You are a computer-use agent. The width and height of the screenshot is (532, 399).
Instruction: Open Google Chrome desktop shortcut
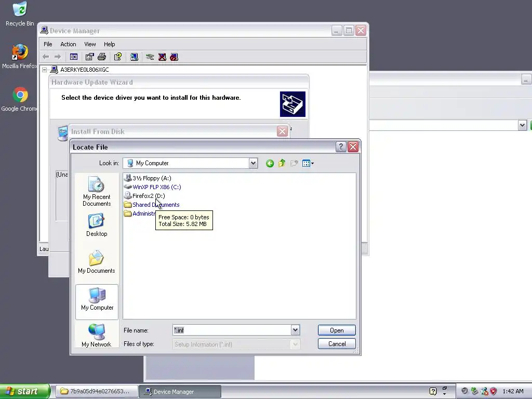20,99
